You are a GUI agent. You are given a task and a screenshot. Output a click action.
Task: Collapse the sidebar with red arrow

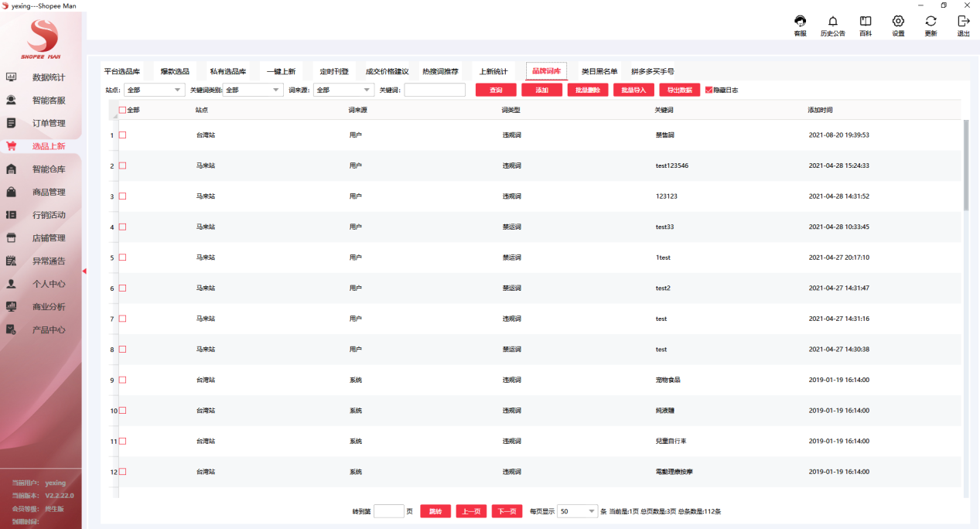pos(84,271)
